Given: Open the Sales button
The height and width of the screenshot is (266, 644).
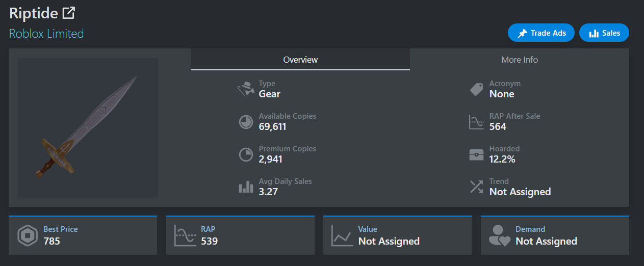Looking at the screenshot, I should pyautogui.click(x=604, y=33).
